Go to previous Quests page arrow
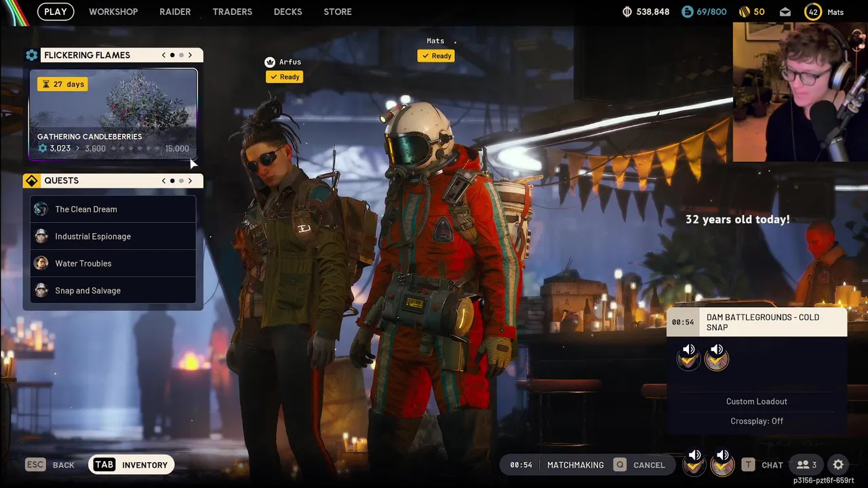The image size is (868, 488). click(163, 180)
